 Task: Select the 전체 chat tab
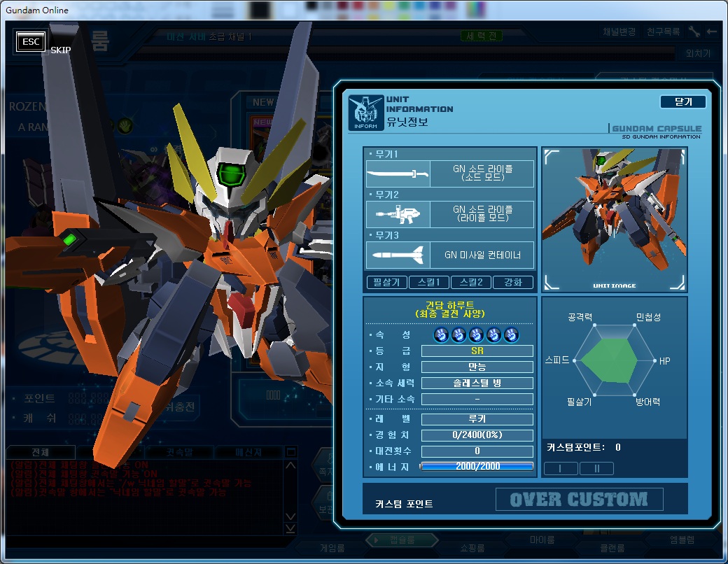click(41, 451)
